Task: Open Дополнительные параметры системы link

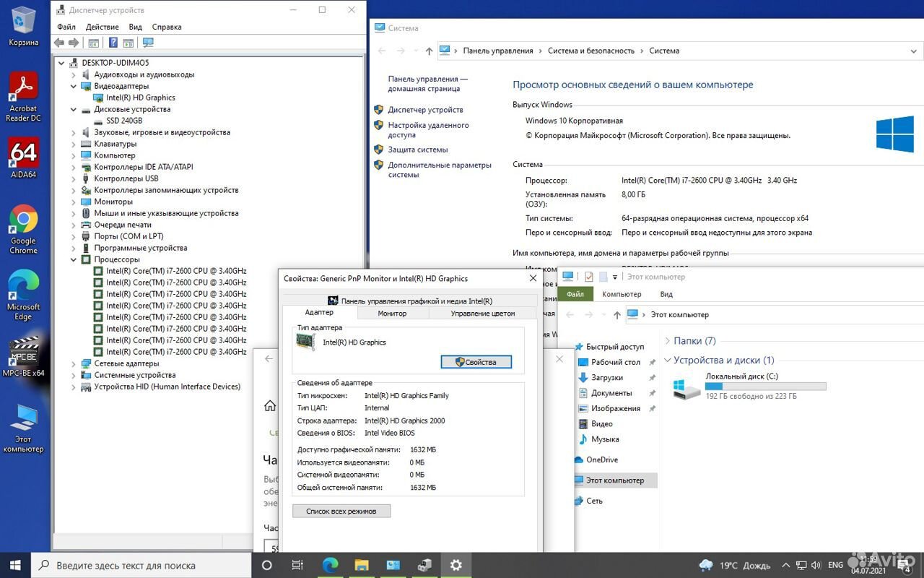Action: [x=440, y=170]
